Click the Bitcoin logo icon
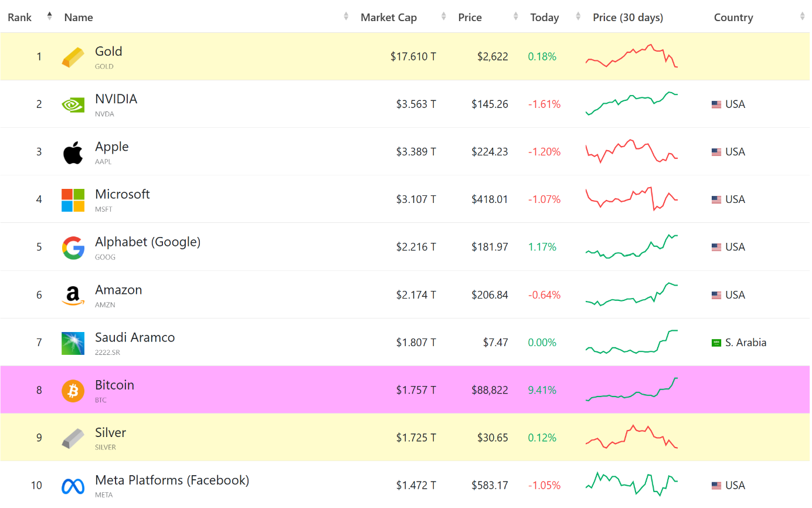This screenshot has width=812, height=508. click(73, 391)
